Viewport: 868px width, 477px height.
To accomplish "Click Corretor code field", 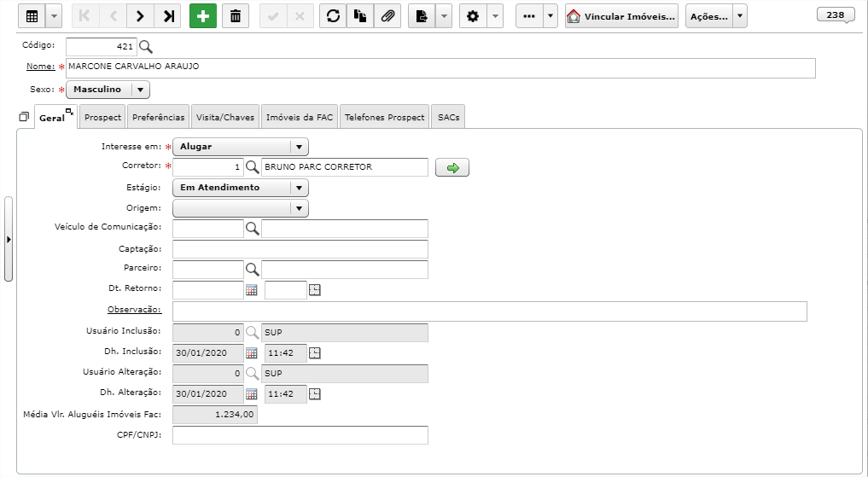I will point(208,167).
